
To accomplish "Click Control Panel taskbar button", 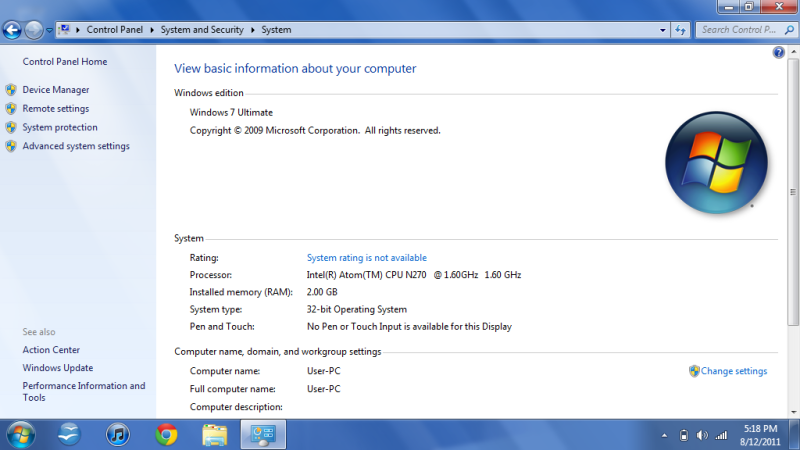I will tap(263, 435).
